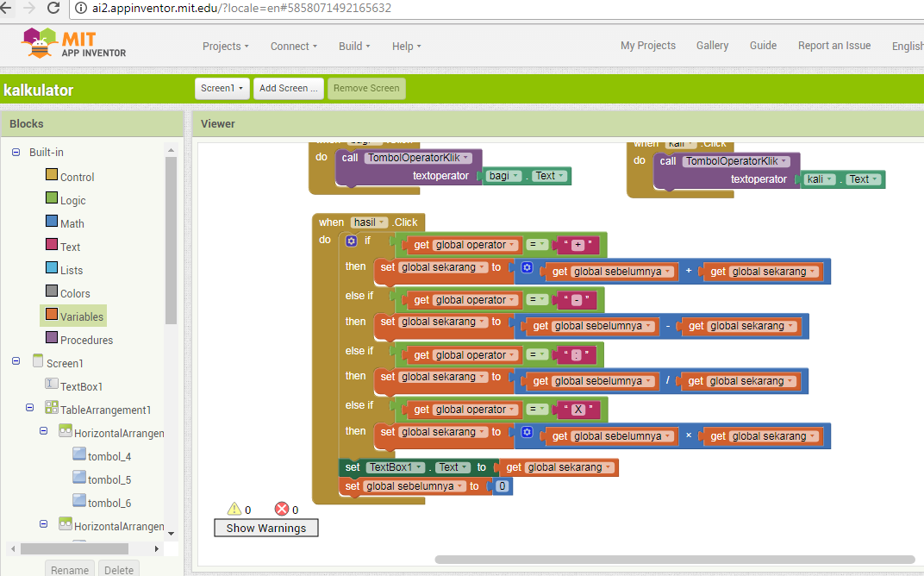Screen dimensions: 924x576
Task: Select the Procedures tree item
Action: [x=86, y=341]
